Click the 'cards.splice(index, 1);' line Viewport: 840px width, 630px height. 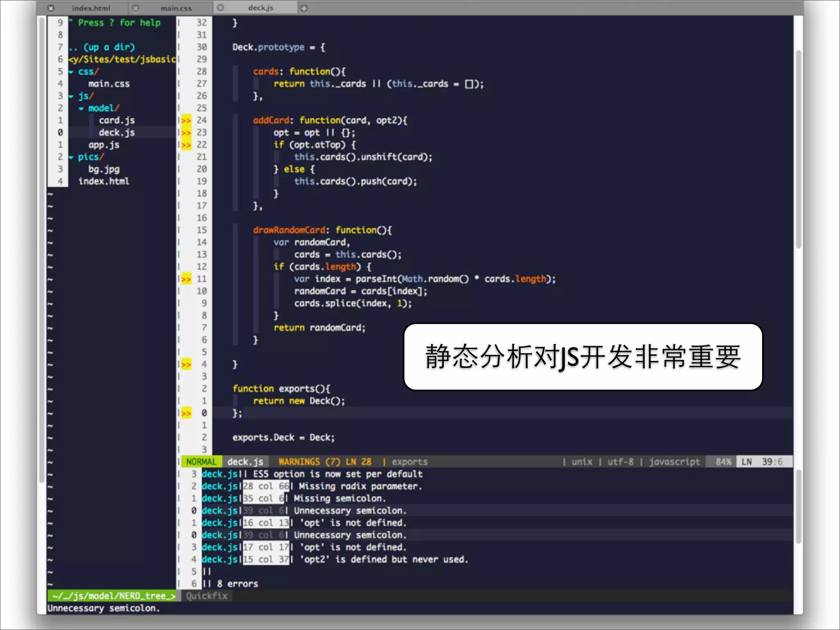(353, 304)
